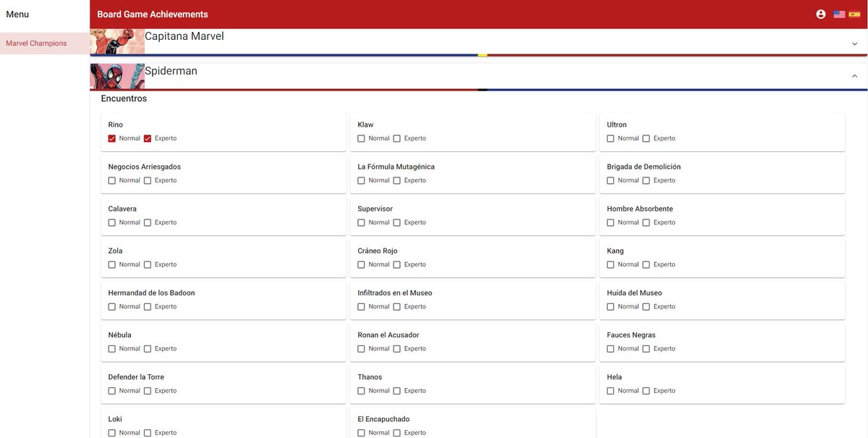Check Ronan el Acusador Experto

point(397,348)
